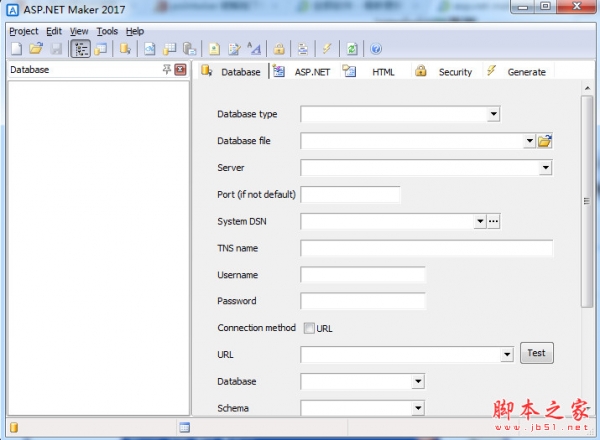The height and width of the screenshot is (440, 600).
Task: Click the ASP.NET page settings toolbar icon
Action: pos(150,49)
